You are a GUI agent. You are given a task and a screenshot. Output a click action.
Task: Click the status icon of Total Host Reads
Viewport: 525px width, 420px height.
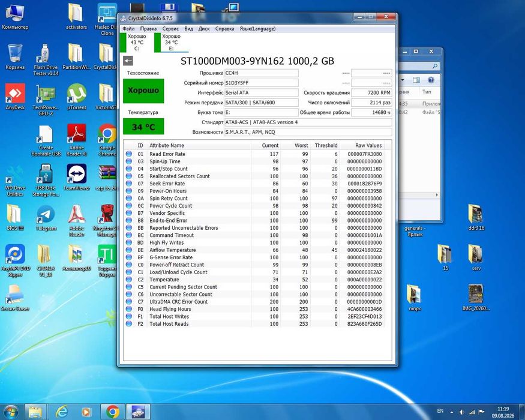[128, 324]
